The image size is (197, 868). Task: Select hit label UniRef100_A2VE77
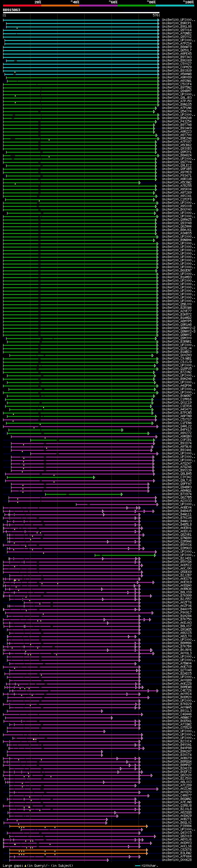176,311
